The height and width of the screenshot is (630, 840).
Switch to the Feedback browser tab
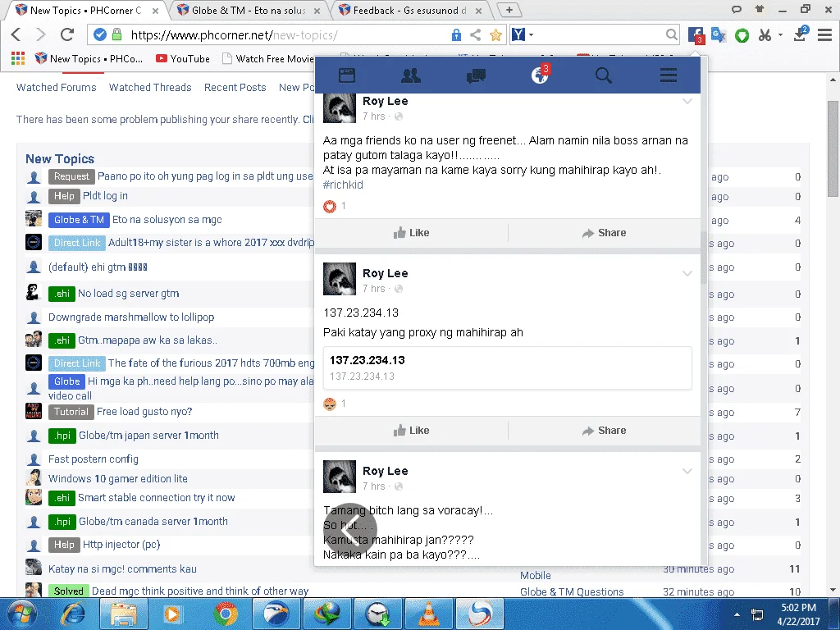(409, 11)
